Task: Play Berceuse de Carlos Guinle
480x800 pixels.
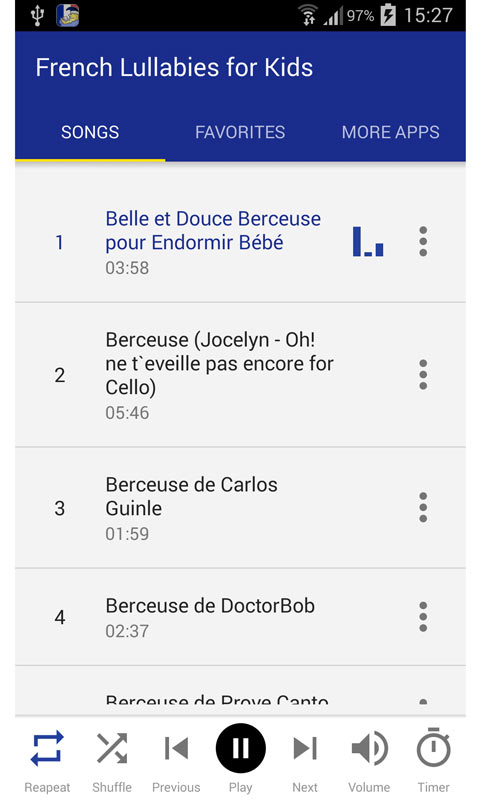Action: (240, 508)
